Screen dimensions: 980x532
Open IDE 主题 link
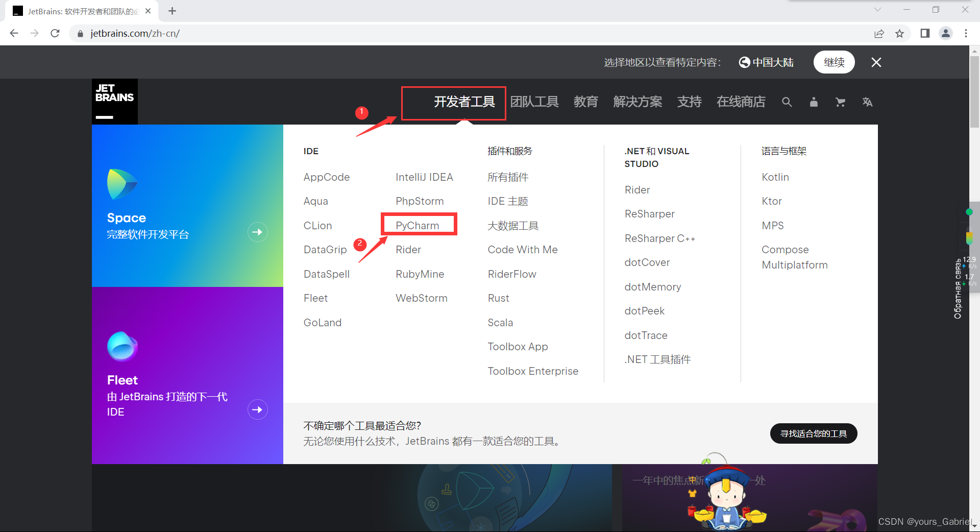508,201
